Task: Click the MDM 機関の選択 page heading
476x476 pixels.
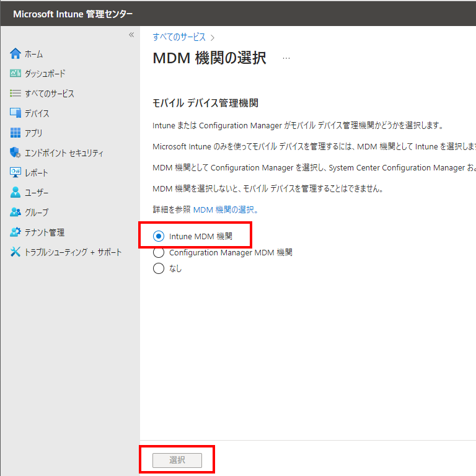Action: [x=209, y=58]
